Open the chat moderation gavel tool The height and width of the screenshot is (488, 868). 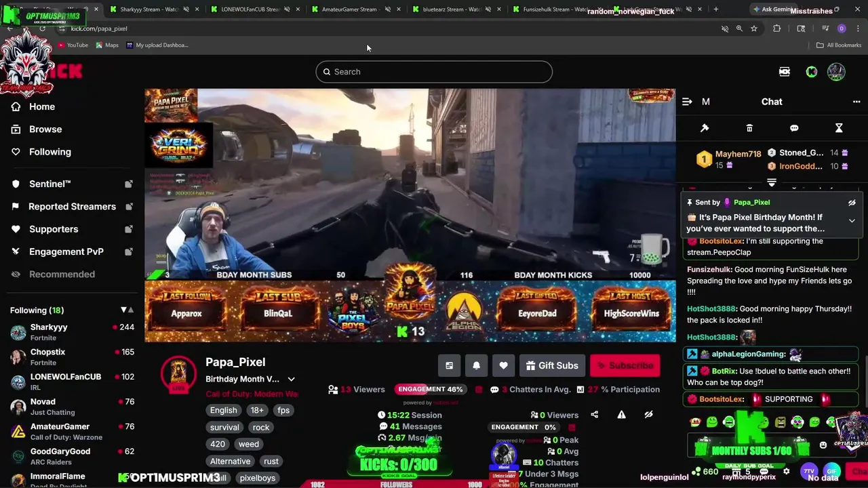(705, 128)
